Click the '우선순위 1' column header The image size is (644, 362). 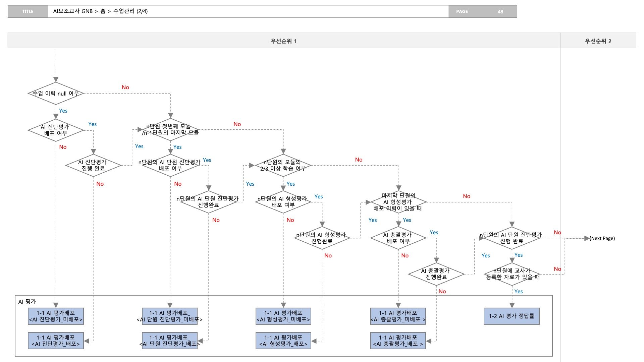[283, 41]
